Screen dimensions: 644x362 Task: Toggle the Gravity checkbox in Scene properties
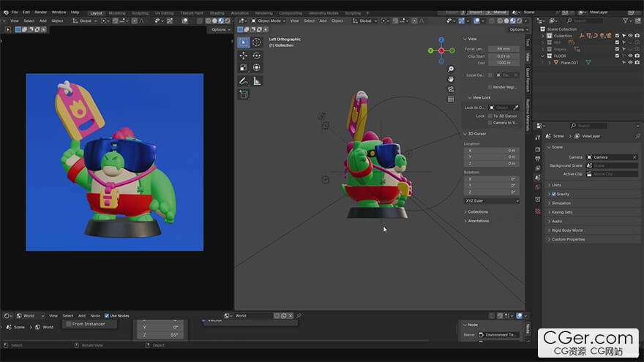554,194
